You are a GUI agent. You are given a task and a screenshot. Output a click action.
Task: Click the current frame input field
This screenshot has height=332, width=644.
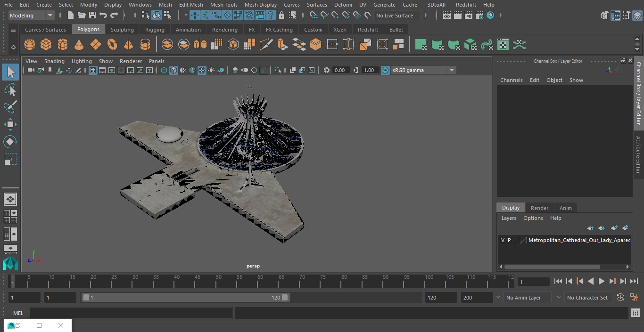[533, 282]
